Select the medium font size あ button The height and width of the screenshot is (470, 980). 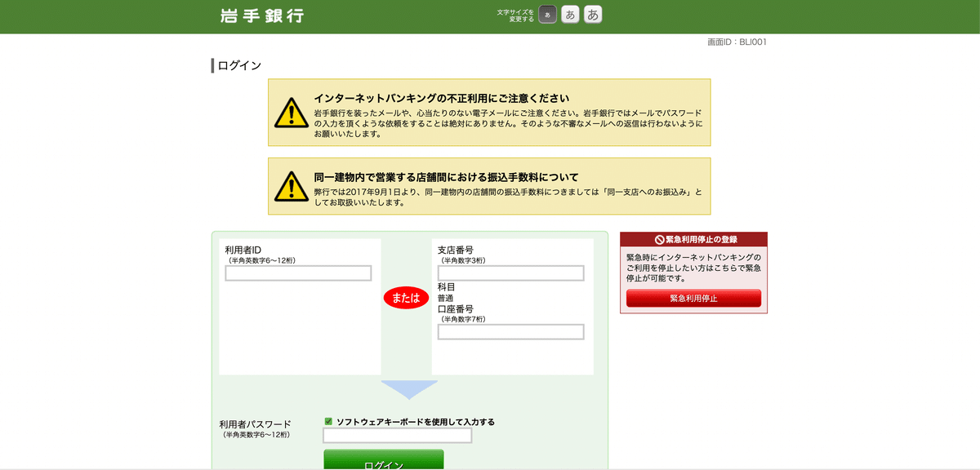[570, 14]
